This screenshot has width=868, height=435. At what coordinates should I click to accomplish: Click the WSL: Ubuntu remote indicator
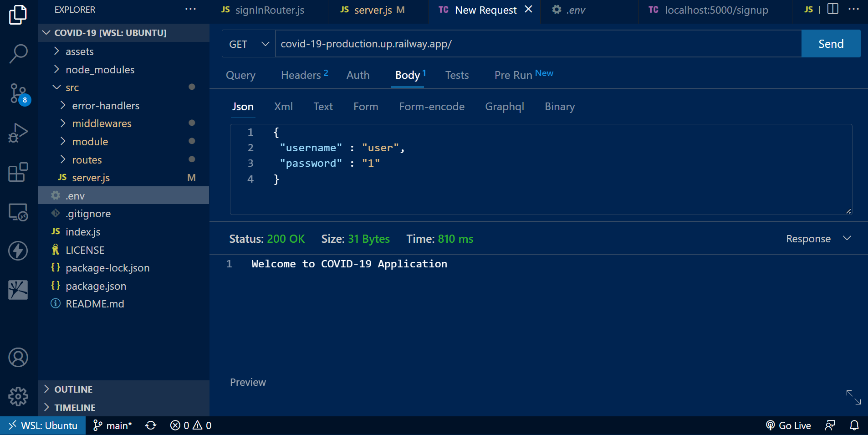point(43,425)
